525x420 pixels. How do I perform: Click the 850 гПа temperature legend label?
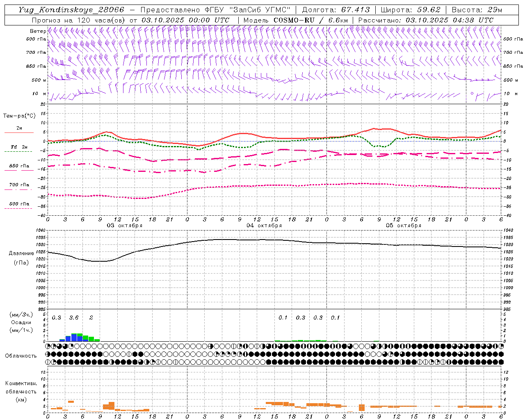(x=19, y=166)
